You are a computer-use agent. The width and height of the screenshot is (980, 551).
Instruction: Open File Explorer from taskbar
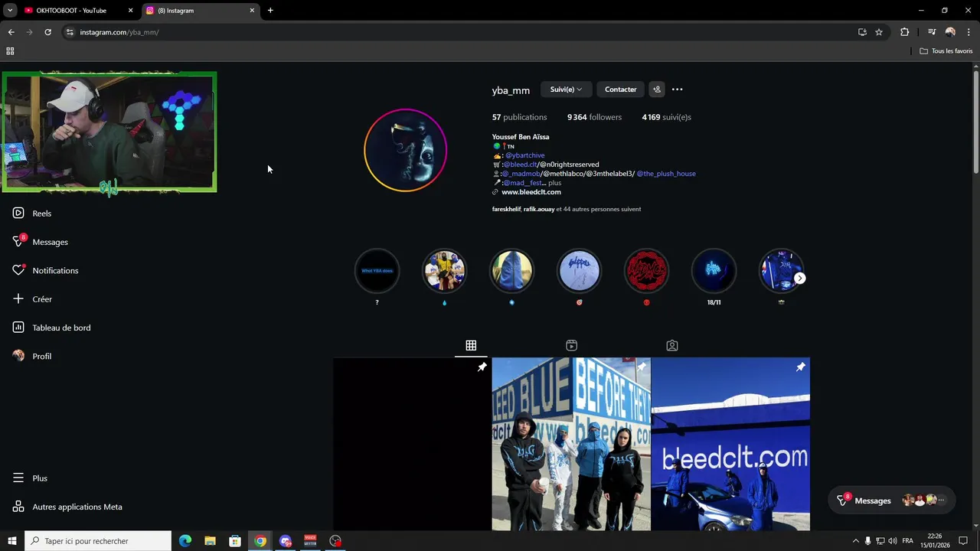click(210, 541)
